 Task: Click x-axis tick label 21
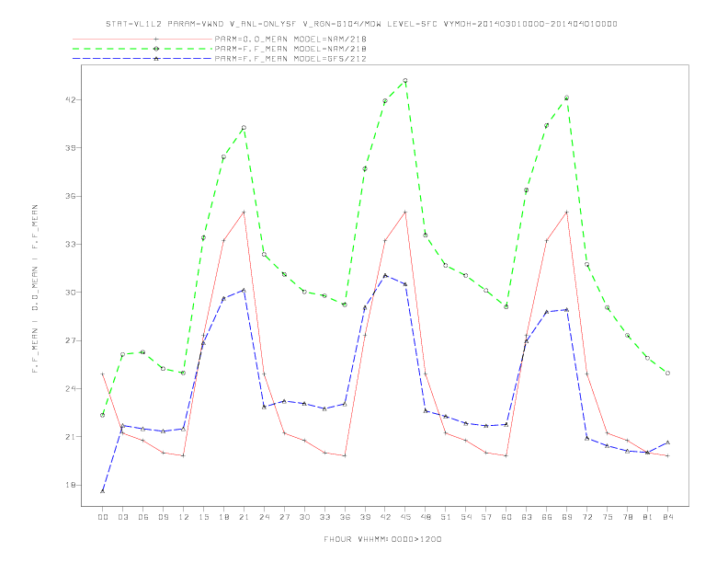click(244, 517)
